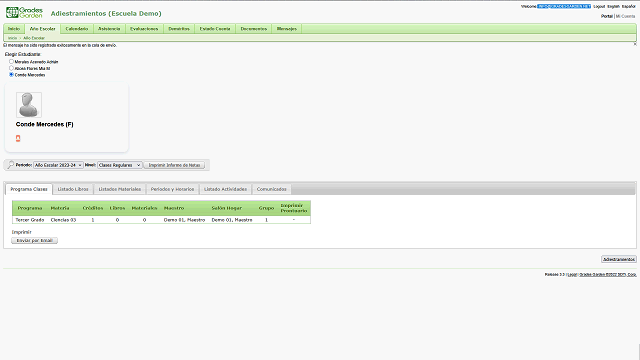The width and height of the screenshot is (640, 360).
Task: Click Conde Mercedes profile picture
Action: coord(29,105)
